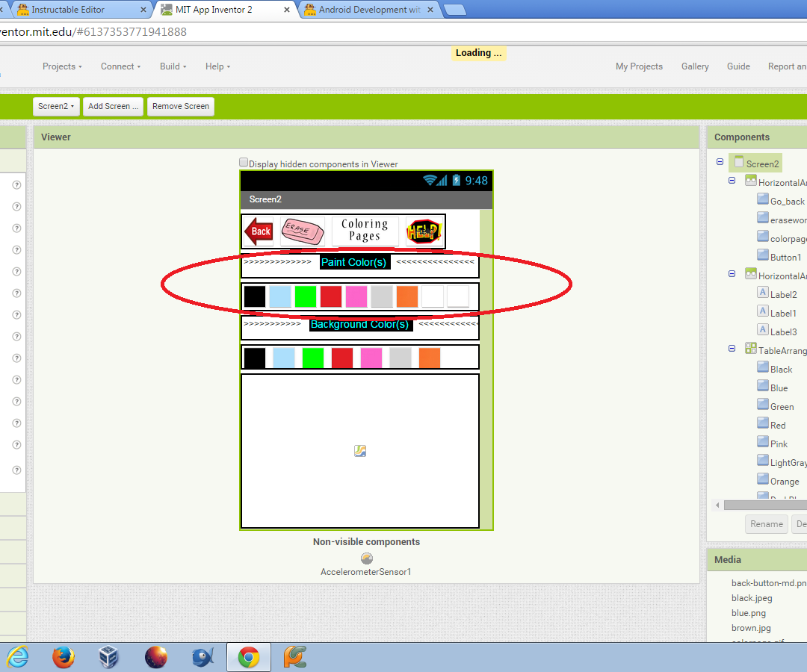The width and height of the screenshot is (807, 672).
Task: Launch VirtualBox from the taskbar
Action: tap(109, 657)
